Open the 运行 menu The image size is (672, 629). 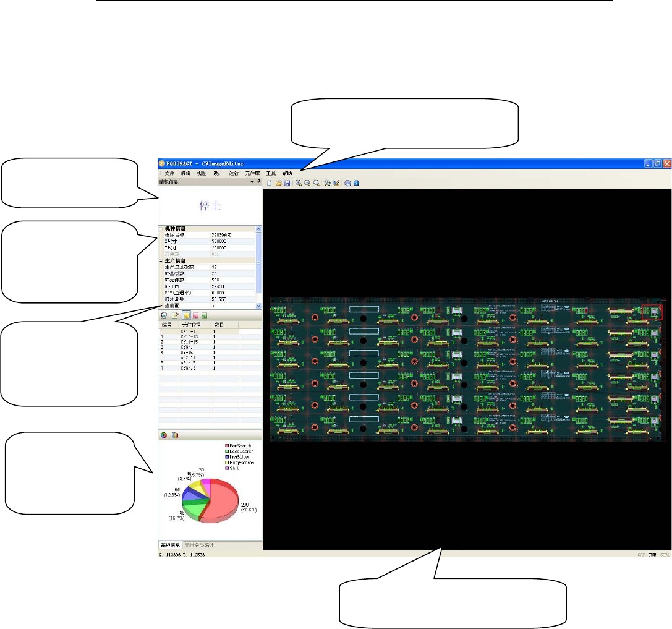pos(234,173)
